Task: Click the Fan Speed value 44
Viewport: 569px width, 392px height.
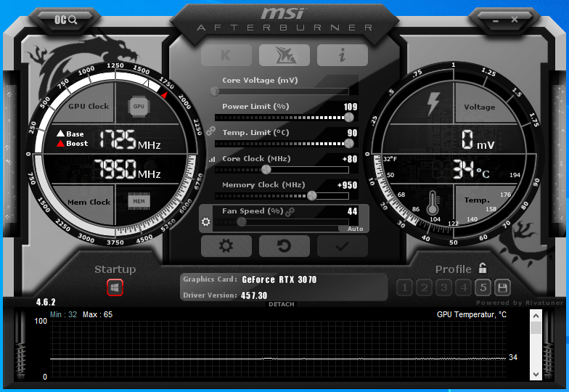Action: [352, 211]
